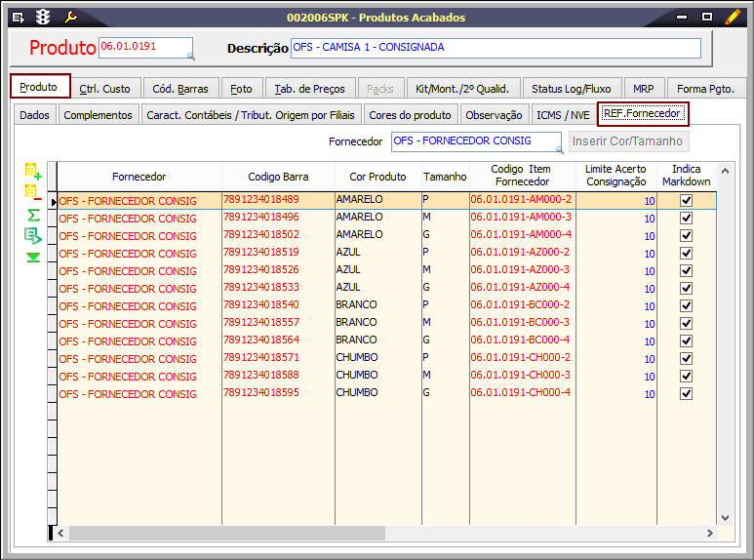754x560 pixels.
Task: Toggle Indica Markdown checkbox for CHUMBO size G
Action: pyautogui.click(x=686, y=393)
